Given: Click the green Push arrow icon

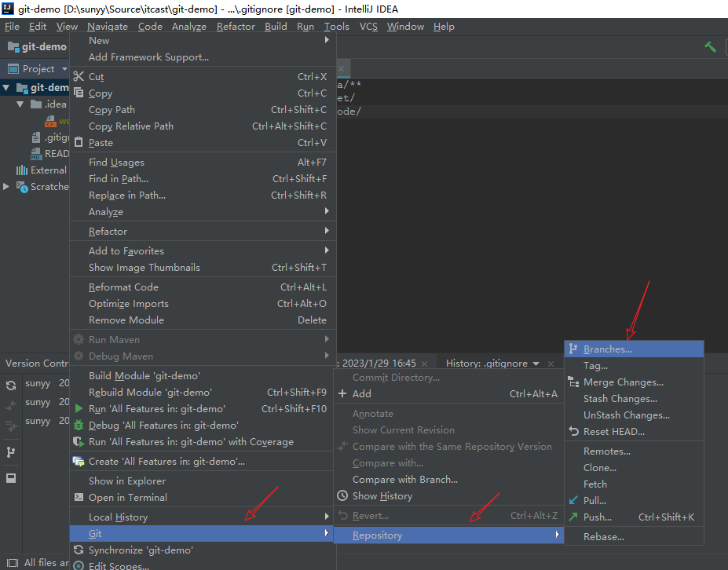Looking at the screenshot, I should [573, 517].
